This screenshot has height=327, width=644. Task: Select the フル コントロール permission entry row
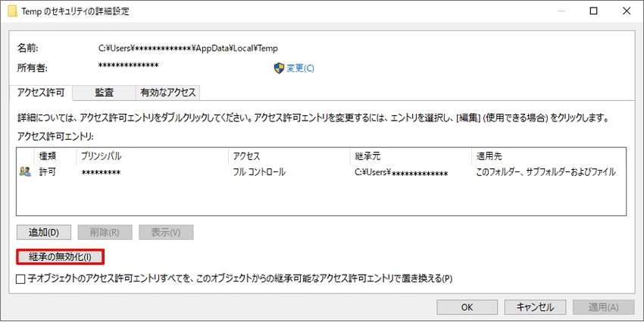click(321, 172)
